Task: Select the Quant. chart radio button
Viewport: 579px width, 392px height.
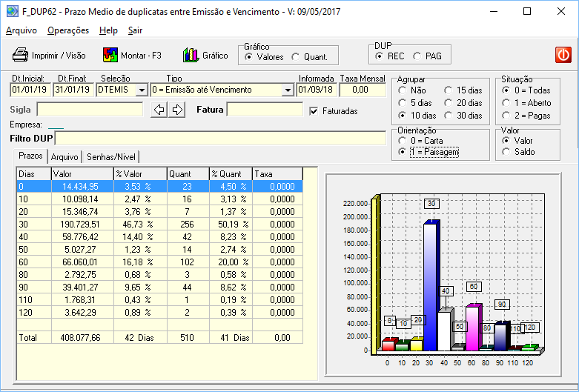Action: click(x=295, y=57)
